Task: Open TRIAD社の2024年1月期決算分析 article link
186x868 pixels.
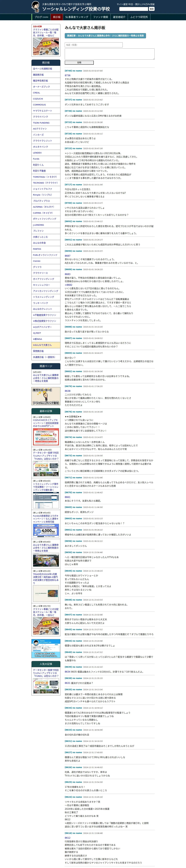Action: pos(46,579)
